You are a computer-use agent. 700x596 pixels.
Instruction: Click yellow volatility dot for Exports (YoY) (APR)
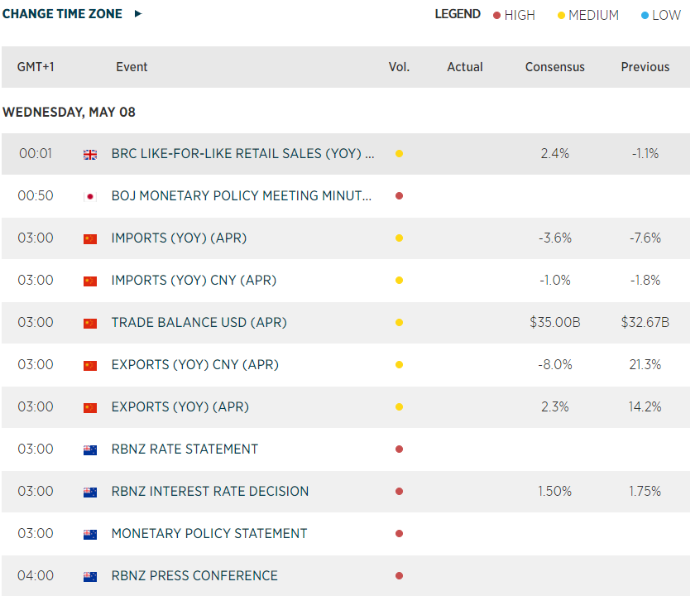(399, 407)
